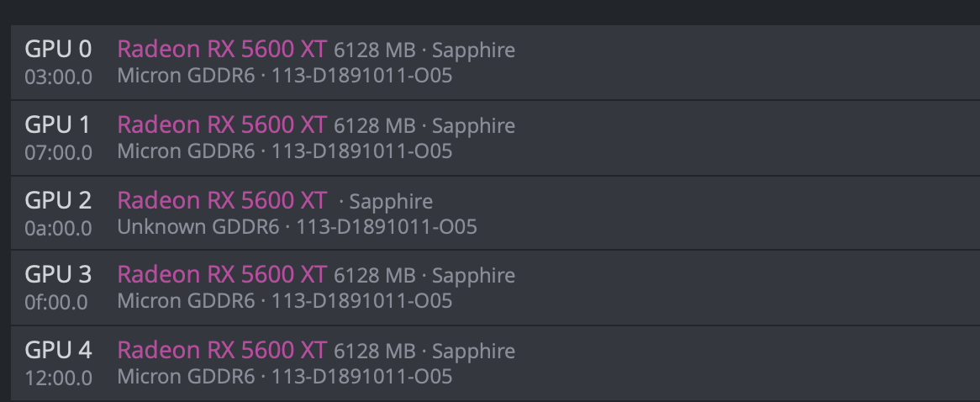Click the 0a:00.0 bus address
The height and width of the screenshot is (402, 980).
point(58,227)
